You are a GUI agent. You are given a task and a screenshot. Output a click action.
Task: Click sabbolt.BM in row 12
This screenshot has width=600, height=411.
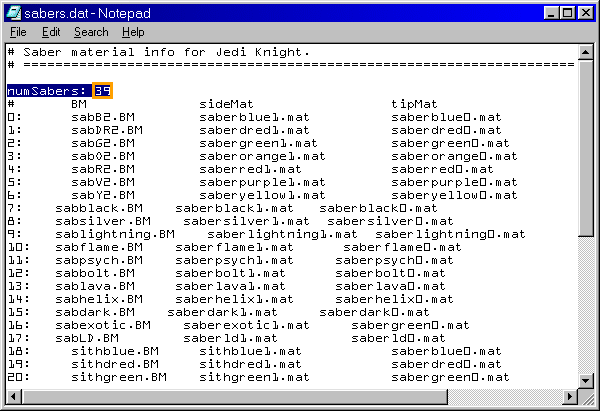point(95,273)
